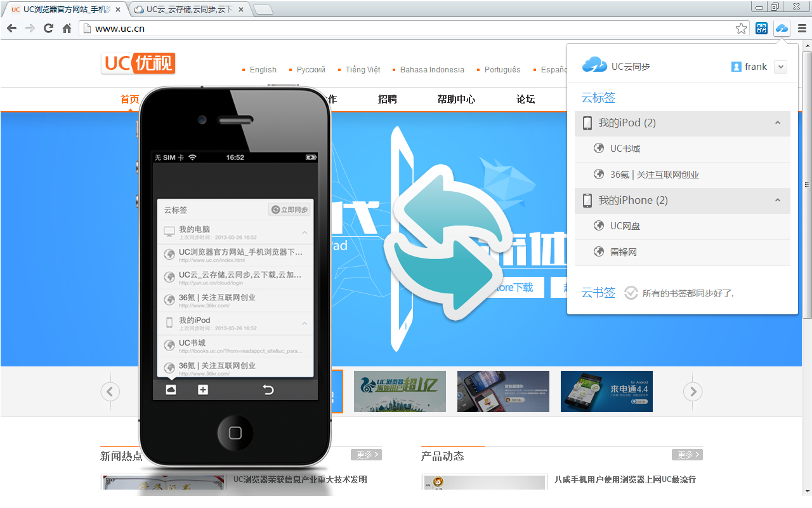Click the iPhone device icon in panel

587,201
